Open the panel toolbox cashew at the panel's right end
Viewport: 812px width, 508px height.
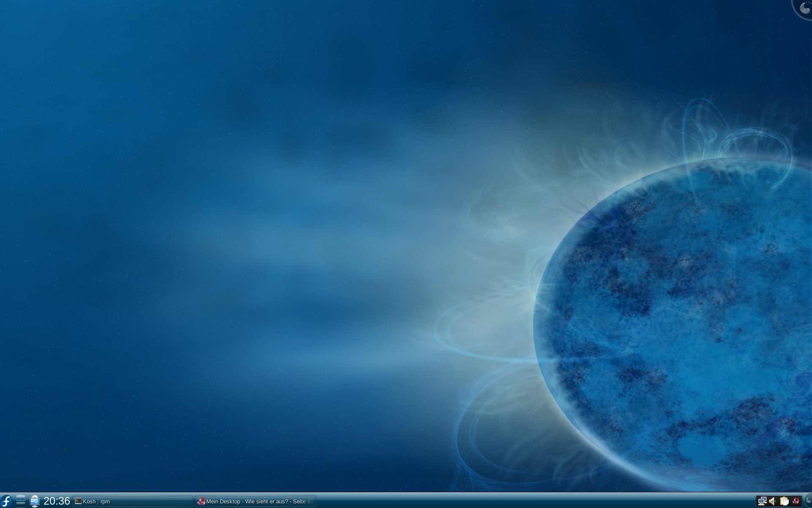(x=808, y=501)
